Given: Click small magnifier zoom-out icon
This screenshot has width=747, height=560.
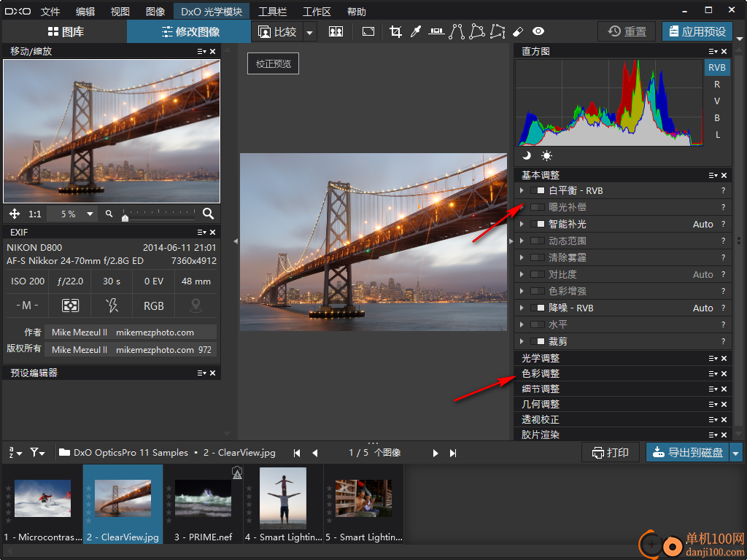Looking at the screenshot, I should point(109,214).
